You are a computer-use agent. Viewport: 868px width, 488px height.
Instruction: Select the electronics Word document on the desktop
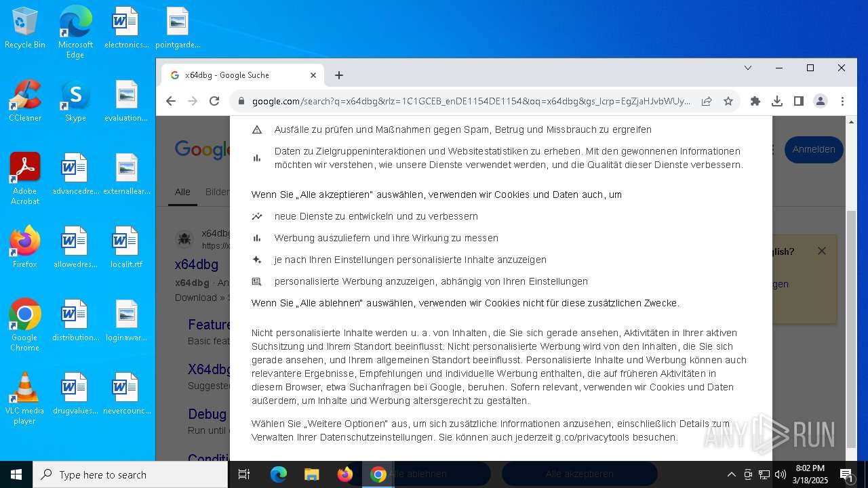pyautogui.click(x=126, y=28)
